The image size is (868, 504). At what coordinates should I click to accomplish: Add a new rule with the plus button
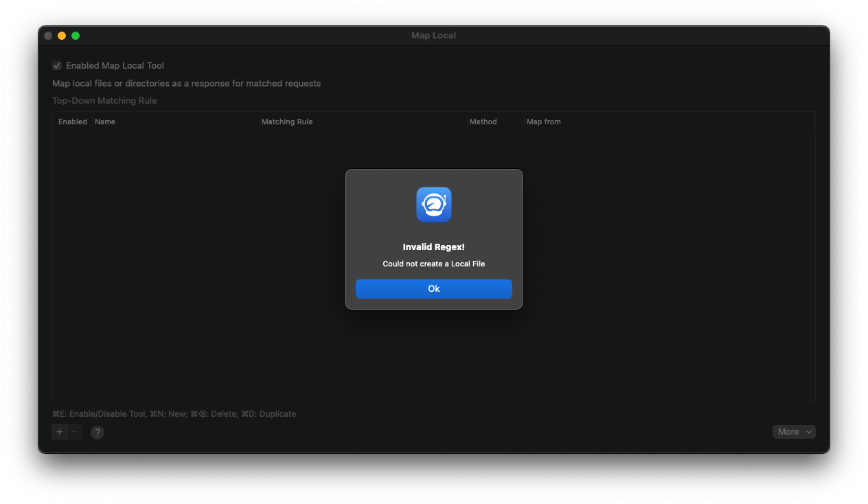(60, 432)
